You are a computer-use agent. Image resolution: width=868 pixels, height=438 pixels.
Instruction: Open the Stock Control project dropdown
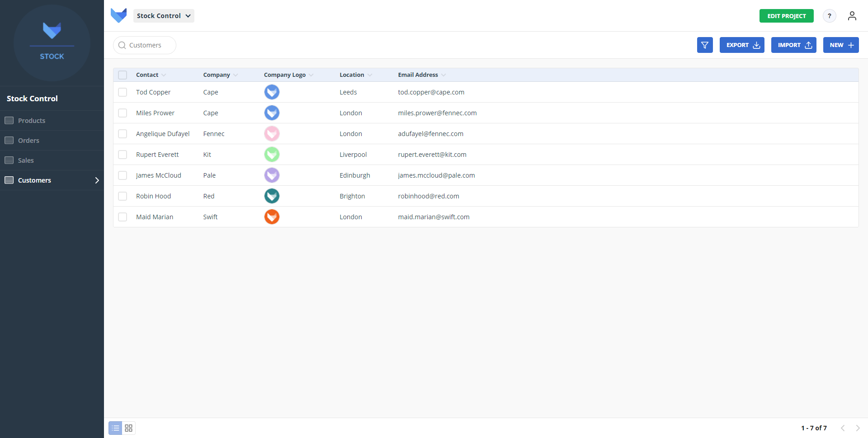tap(164, 16)
